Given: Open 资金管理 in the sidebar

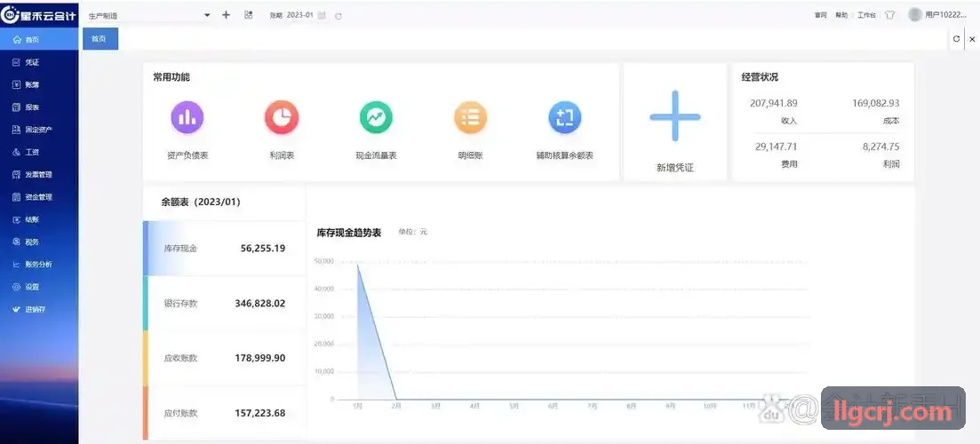Looking at the screenshot, I should click(39, 197).
